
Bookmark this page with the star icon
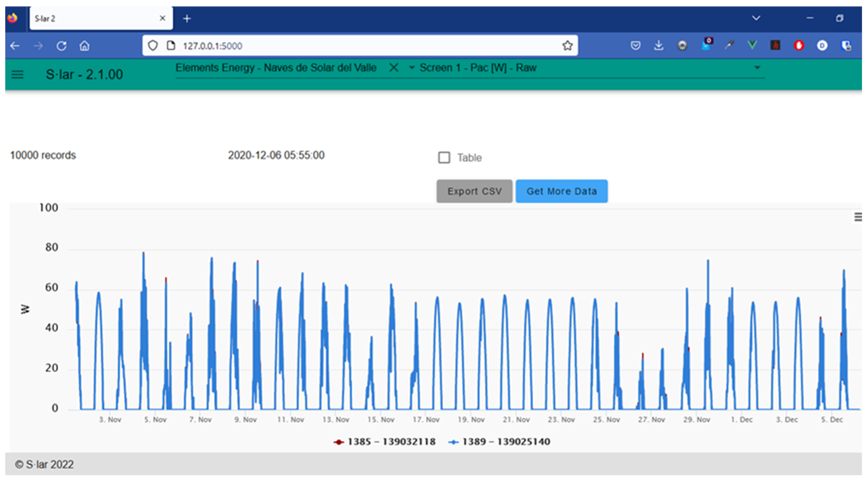pos(567,45)
